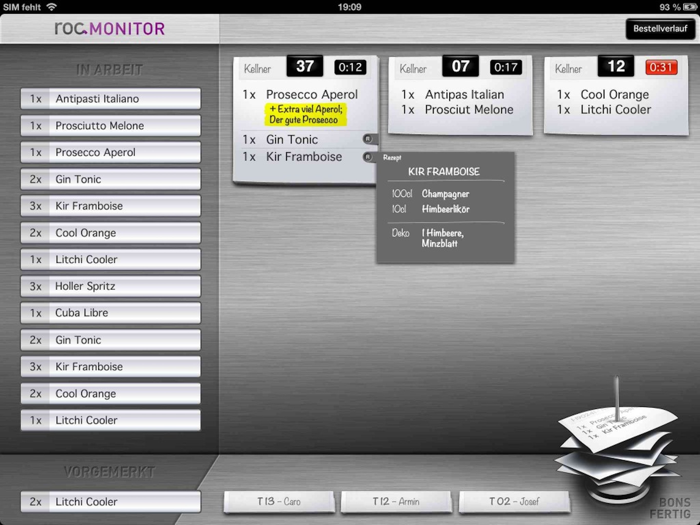
Task: Tap 'Prosciut Melone' in Kellner 07's card
Action: (469, 110)
